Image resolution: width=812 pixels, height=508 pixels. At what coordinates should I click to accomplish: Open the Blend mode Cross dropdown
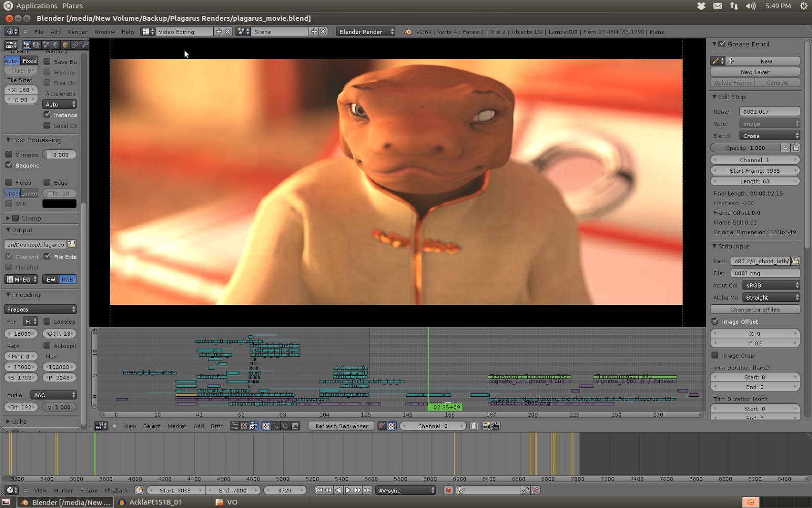[x=769, y=136]
